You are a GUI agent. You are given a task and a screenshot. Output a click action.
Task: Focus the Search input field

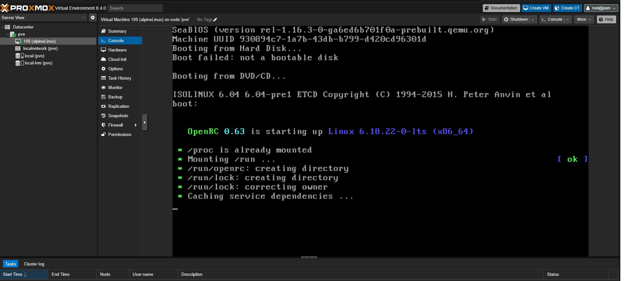click(x=135, y=8)
